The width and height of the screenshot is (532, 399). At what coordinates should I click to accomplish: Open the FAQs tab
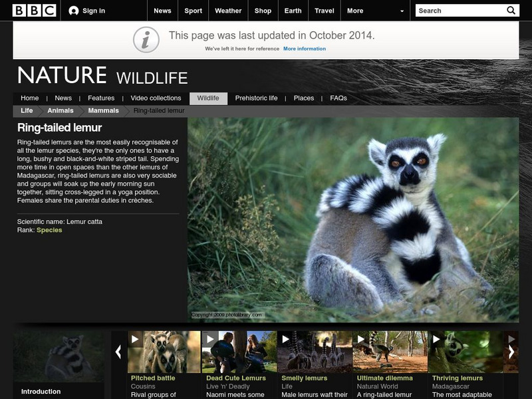pyautogui.click(x=338, y=98)
